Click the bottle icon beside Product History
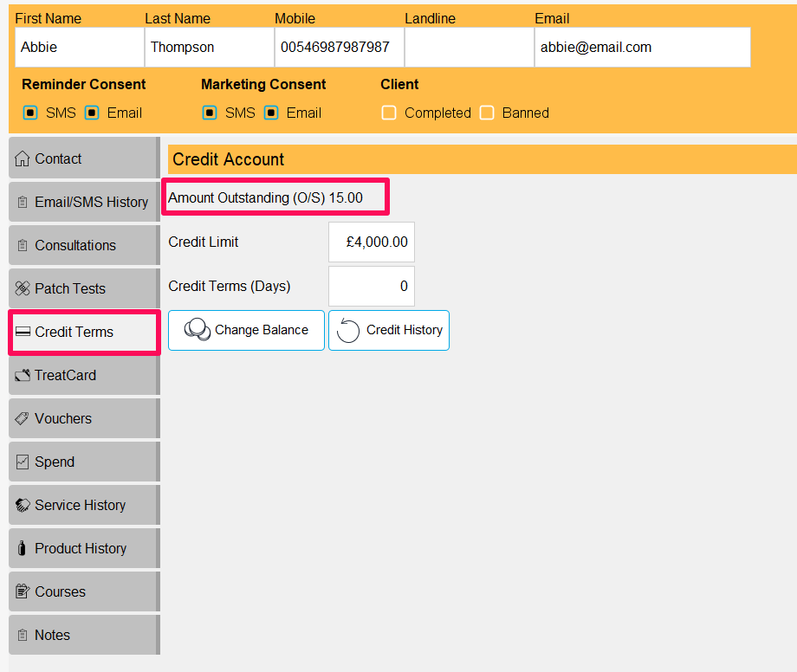The image size is (797, 672). pos(22,548)
